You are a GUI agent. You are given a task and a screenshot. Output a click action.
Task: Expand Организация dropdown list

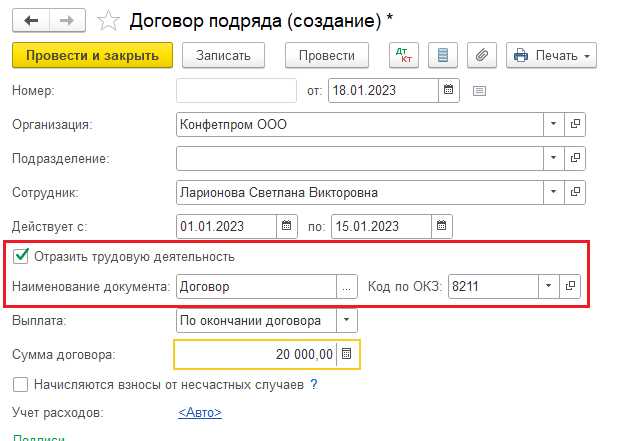click(553, 124)
